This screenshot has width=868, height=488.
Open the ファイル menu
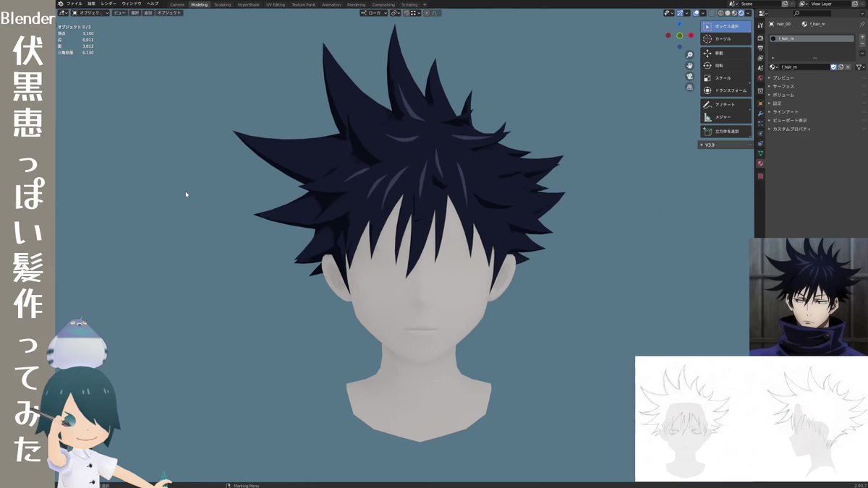[x=75, y=4]
